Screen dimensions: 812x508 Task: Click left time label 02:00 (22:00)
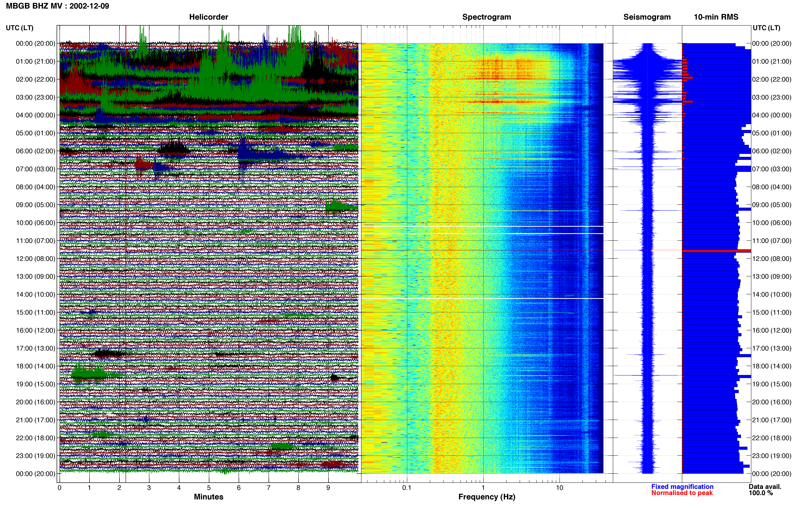tap(36, 79)
